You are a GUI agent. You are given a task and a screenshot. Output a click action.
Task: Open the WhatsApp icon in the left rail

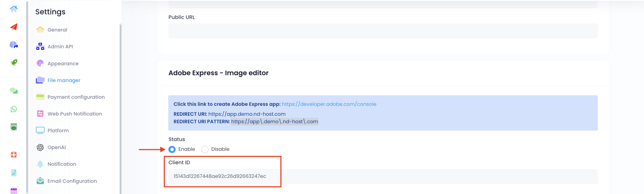coord(14,109)
